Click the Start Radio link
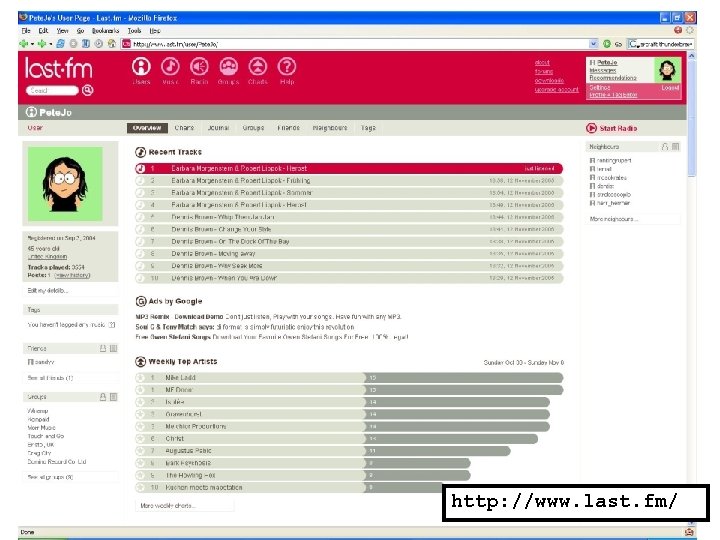 (618, 129)
